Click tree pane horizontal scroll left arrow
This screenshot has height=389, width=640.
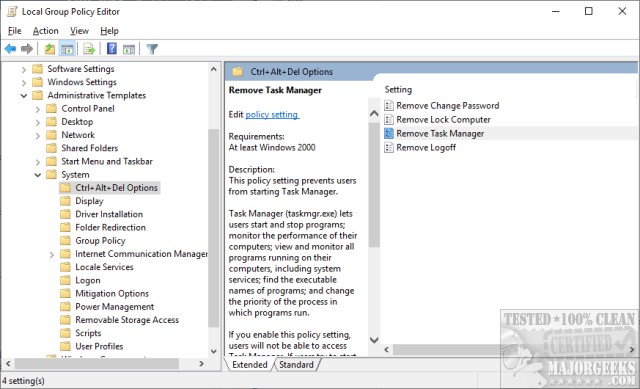pos(8,363)
